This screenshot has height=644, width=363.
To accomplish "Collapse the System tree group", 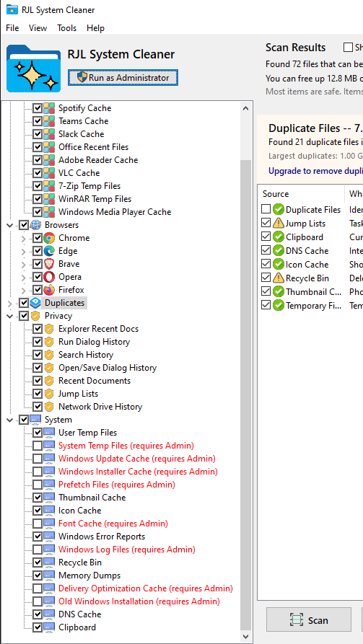I will (x=9, y=420).
